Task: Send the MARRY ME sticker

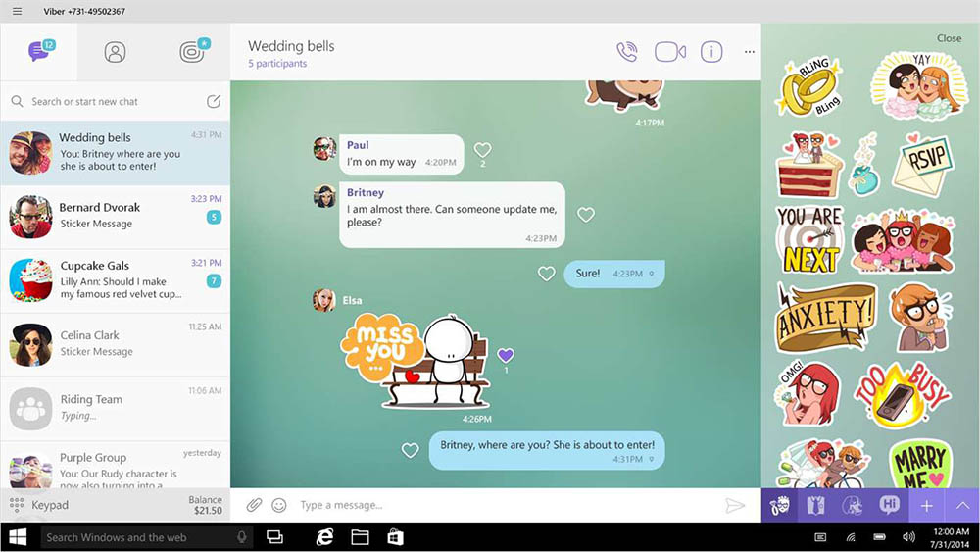Action: (x=920, y=464)
